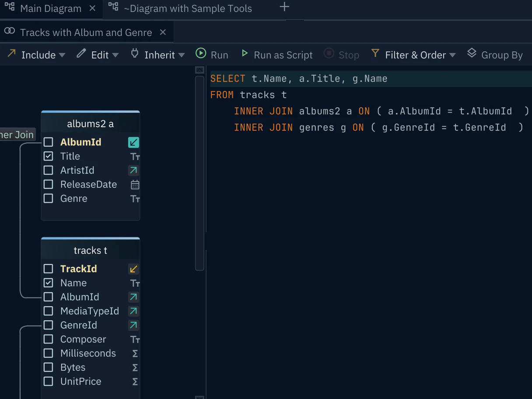Viewport: 532px width, 399px height.
Task: Click Milliseconds numeric sigma icon
Action: (x=135, y=353)
